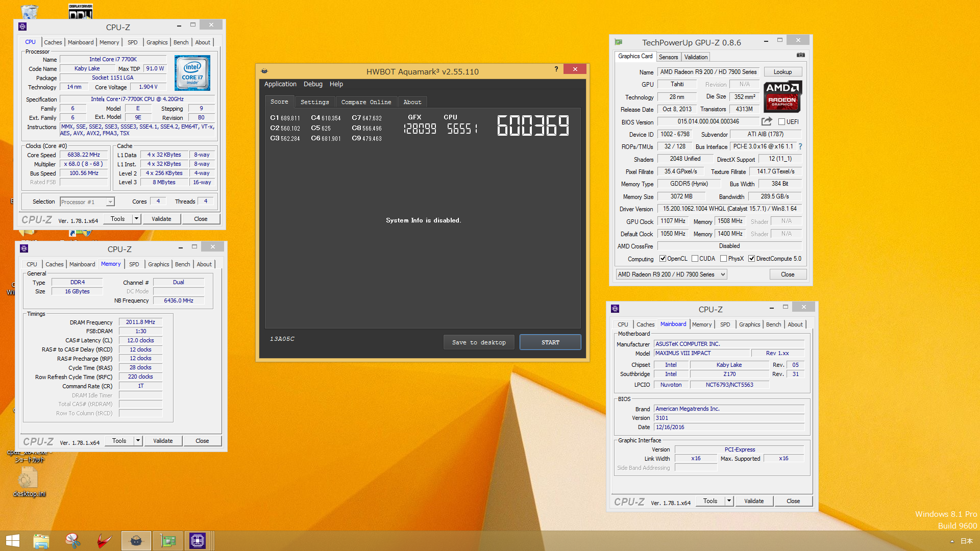Image resolution: width=980 pixels, height=551 pixels.
Task: Select the Aquamark taskbar icon
Action: 136,541
